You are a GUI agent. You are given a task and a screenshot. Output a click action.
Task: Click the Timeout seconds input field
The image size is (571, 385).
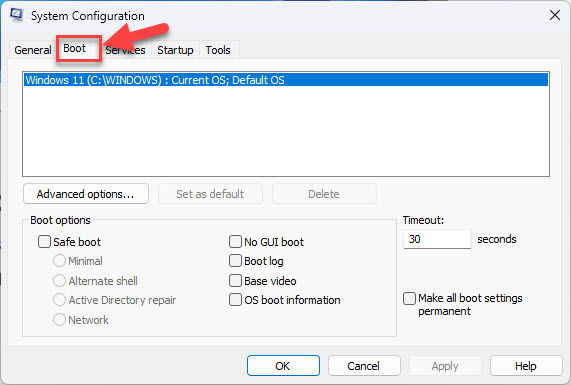(437, 239)
